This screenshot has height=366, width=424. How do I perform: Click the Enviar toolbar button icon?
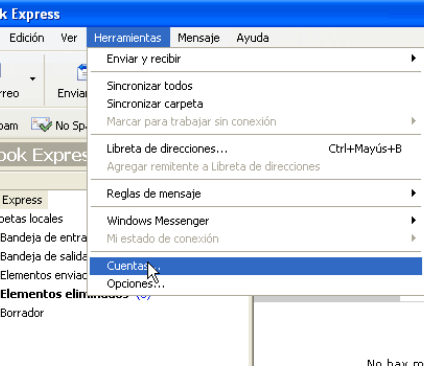coord(82,73)
